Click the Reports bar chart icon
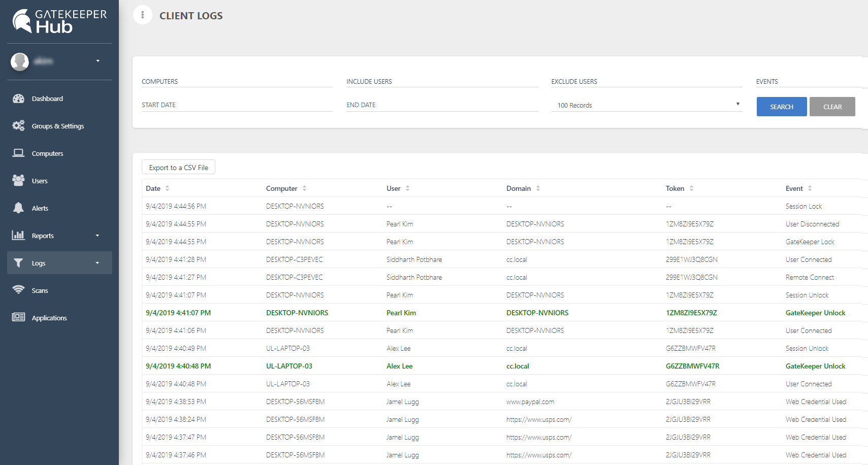Image resolution: width=868 pixels, height=465 pixels. pyautogui.click(x=18, y=236)
